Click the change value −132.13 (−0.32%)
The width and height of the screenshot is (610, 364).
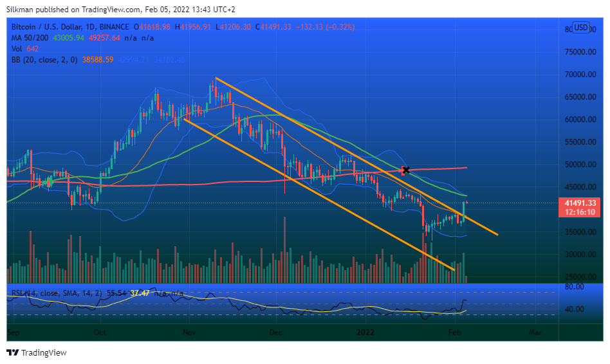pos(325,27)
